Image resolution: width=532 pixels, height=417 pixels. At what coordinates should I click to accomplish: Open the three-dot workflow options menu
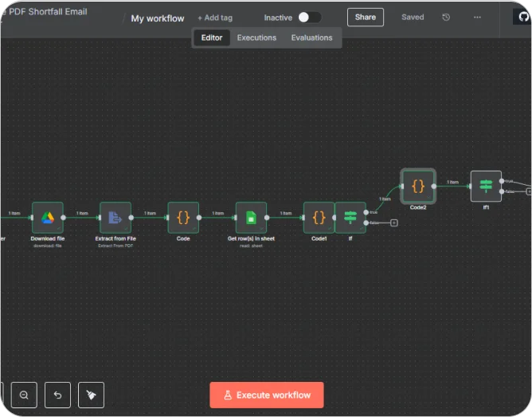click(477, 17)
